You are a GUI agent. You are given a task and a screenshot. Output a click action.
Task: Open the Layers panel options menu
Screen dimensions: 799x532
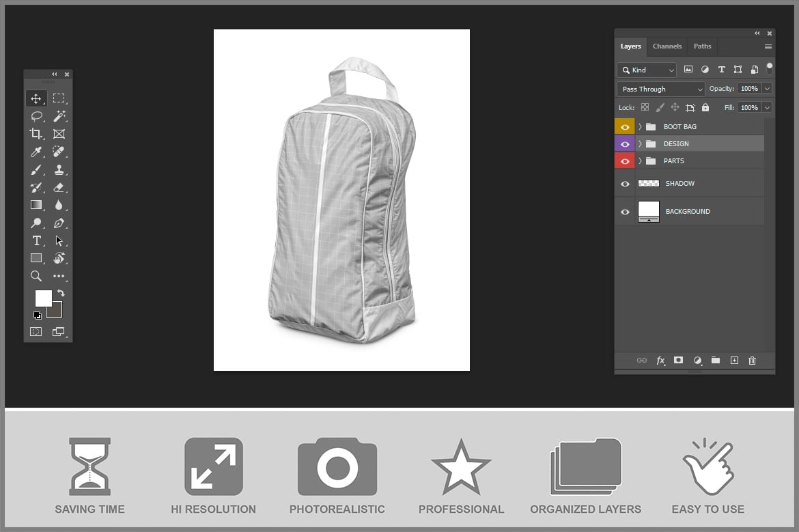768,46
